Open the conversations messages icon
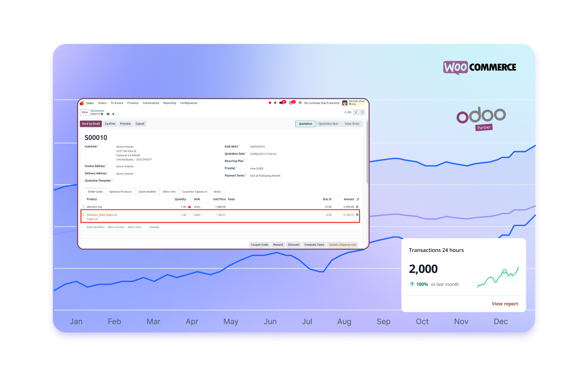 tap(281, 102)
